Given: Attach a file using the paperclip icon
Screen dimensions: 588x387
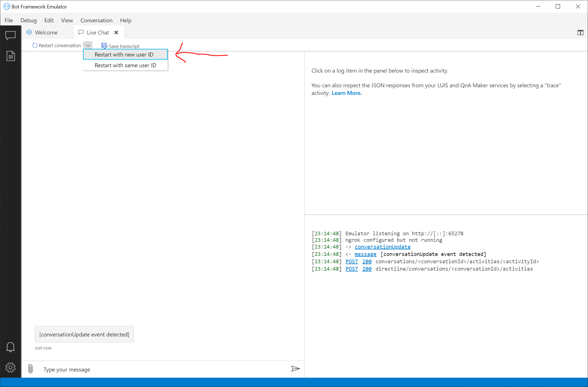Looking at the screenshot, I should coord(30,369).
